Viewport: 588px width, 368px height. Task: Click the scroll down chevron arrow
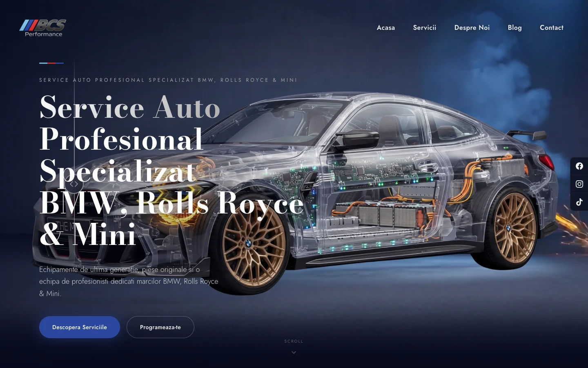pos(294,352)
